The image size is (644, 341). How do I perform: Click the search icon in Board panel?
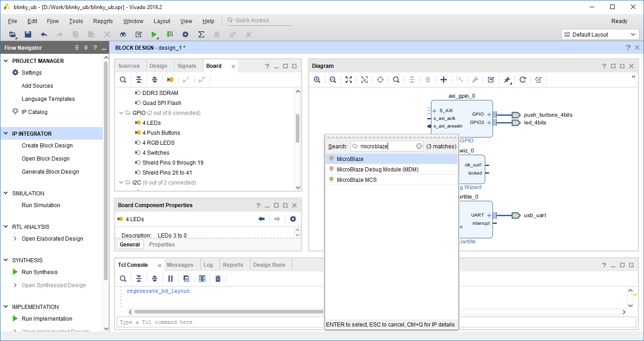(123, 80)
